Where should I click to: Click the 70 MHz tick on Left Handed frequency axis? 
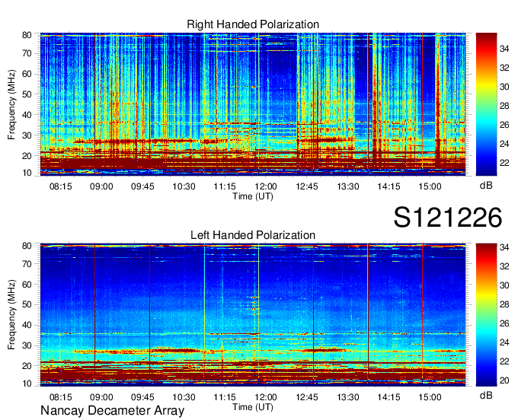[27, 264]
